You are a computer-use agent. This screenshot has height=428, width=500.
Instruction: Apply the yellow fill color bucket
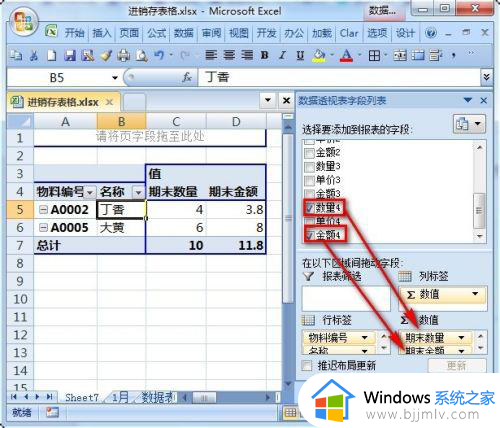tap(319, 55)
